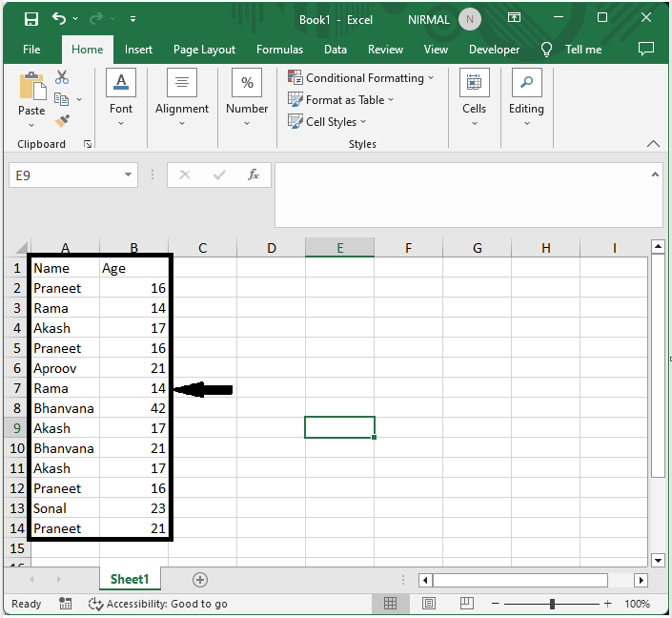Click the Select All corner triangle

[x=21, y=247]
